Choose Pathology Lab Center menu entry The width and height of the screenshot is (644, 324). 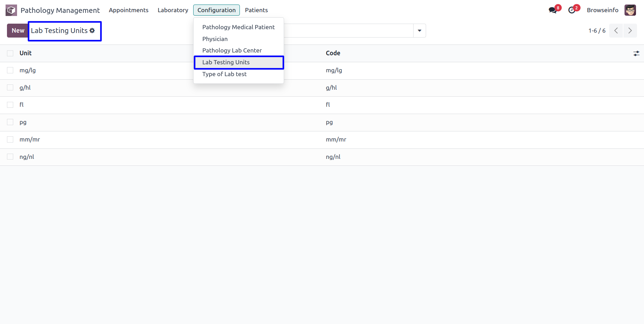(x=238, y=50)
